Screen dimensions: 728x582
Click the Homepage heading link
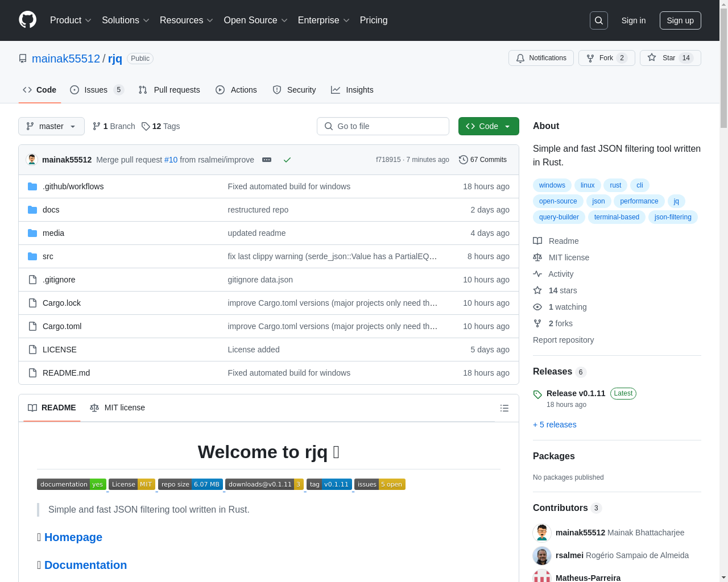[x=73, y=537]
